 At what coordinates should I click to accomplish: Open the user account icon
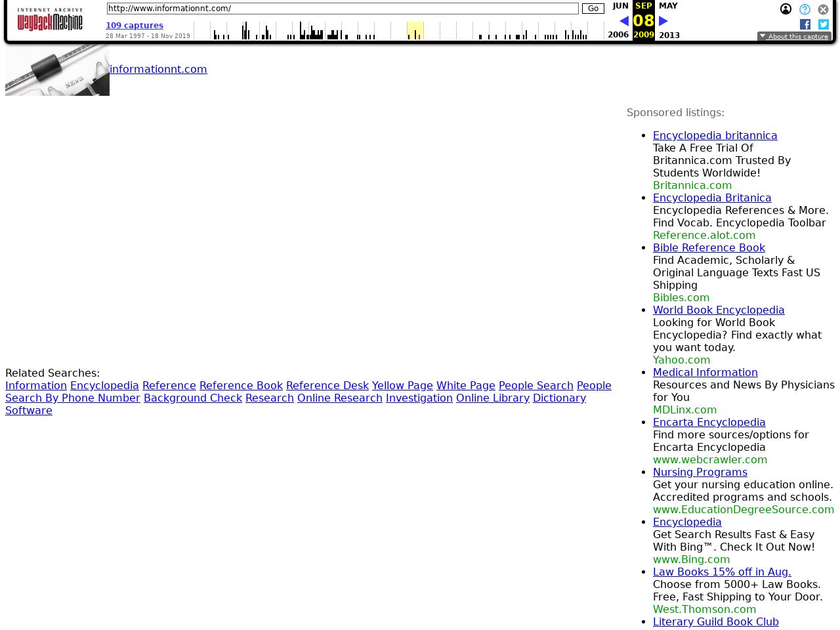[x=786, y=9]
